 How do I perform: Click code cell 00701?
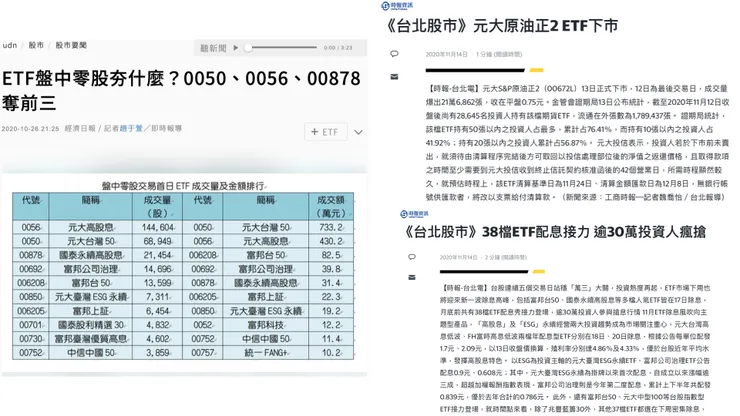tap(31, 325)
